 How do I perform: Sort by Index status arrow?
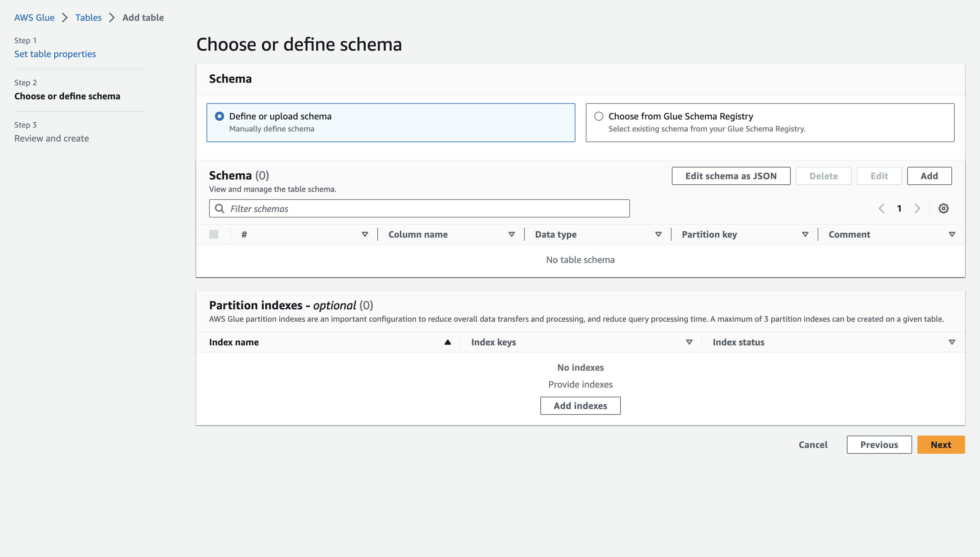[x=952, y=342]
